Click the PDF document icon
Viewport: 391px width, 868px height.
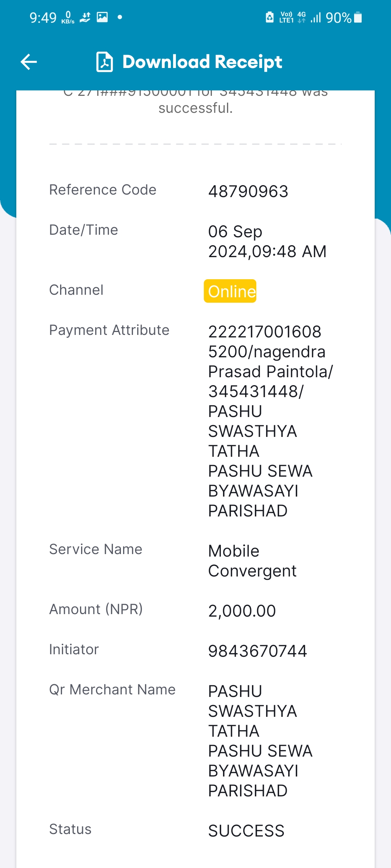(x=105, y=62)
